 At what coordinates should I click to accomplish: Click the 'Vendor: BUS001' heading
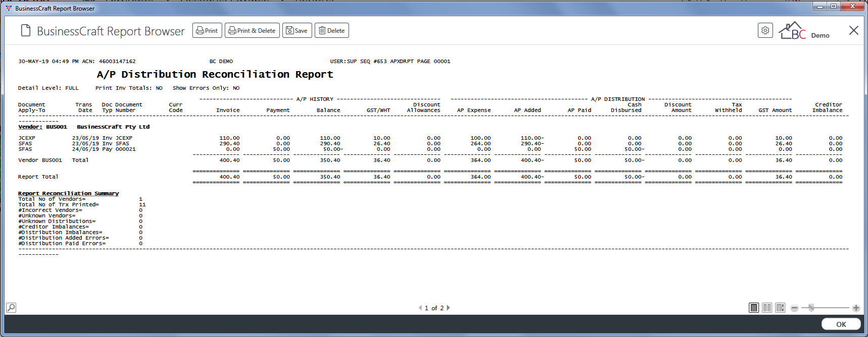(42, 127)
